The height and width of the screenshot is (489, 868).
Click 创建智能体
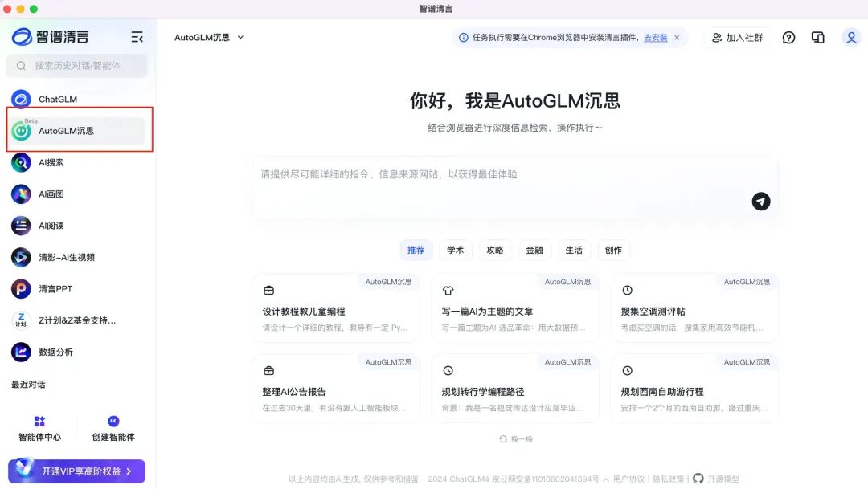pyautogui.click(x=113, y=429)
